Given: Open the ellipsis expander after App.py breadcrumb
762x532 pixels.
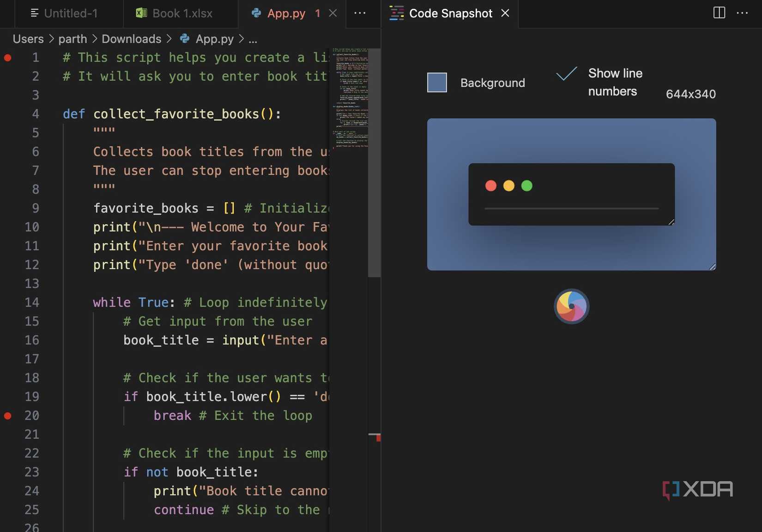Looking at the screenshot, I should click(x=253, y=40).
